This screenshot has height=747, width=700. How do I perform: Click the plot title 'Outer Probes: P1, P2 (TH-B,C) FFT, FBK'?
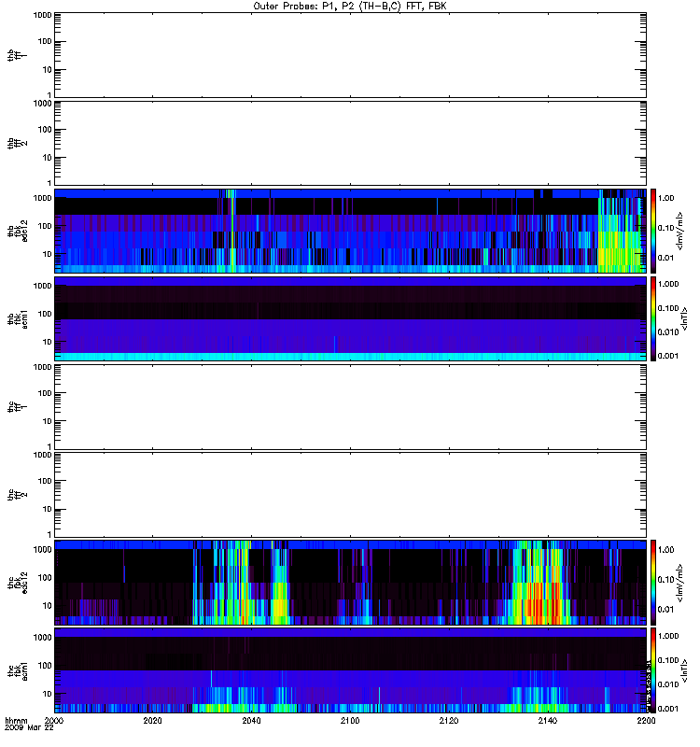[x=350, y=7]
